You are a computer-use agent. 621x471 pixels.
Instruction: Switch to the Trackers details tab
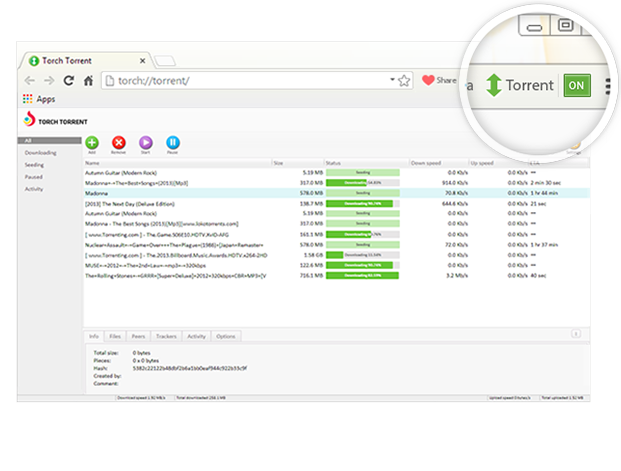pos(166,336)
